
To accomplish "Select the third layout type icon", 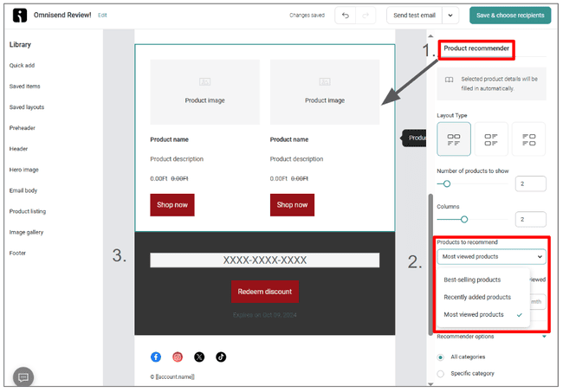I will coord(528,139).
